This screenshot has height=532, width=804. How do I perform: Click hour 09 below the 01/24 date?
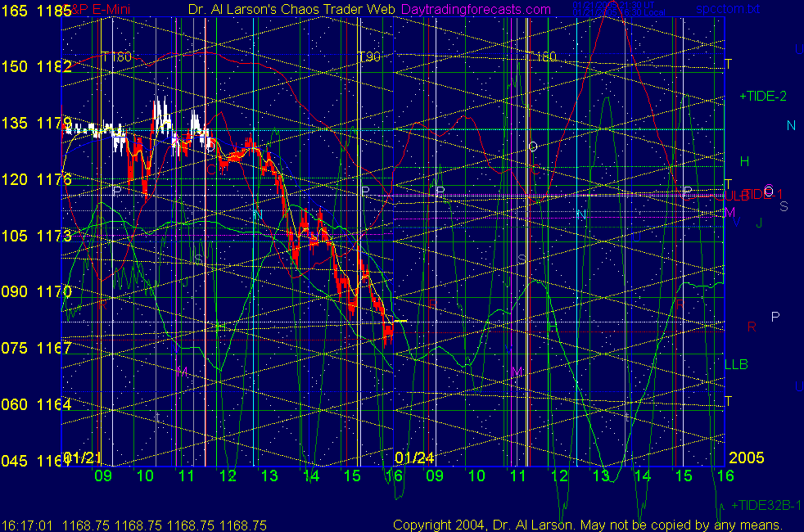(434, 476)
